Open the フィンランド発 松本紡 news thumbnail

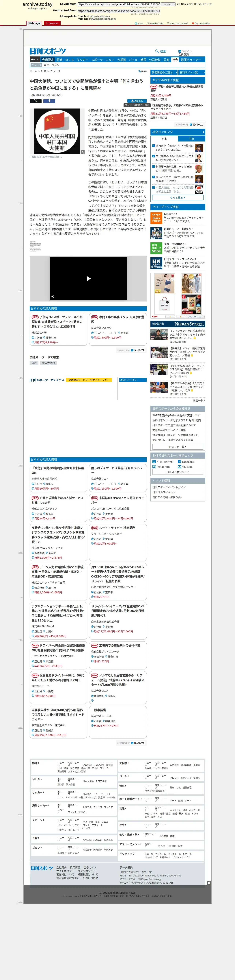[159, 335]
